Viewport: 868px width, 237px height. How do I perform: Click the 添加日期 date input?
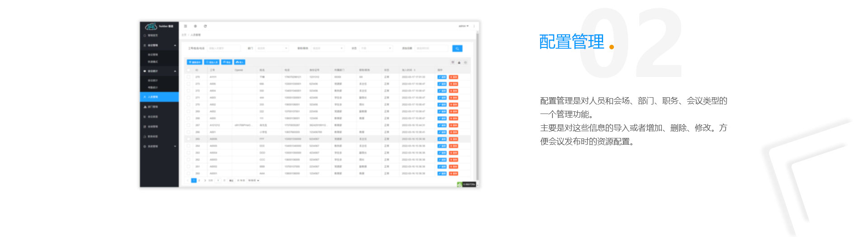(431, 48)
